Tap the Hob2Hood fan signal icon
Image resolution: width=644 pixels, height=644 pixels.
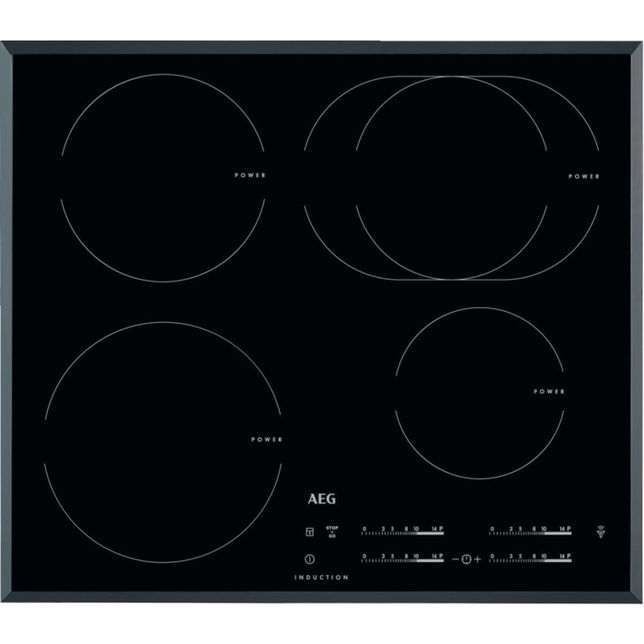pyautogui.click(x=601, y=532)
